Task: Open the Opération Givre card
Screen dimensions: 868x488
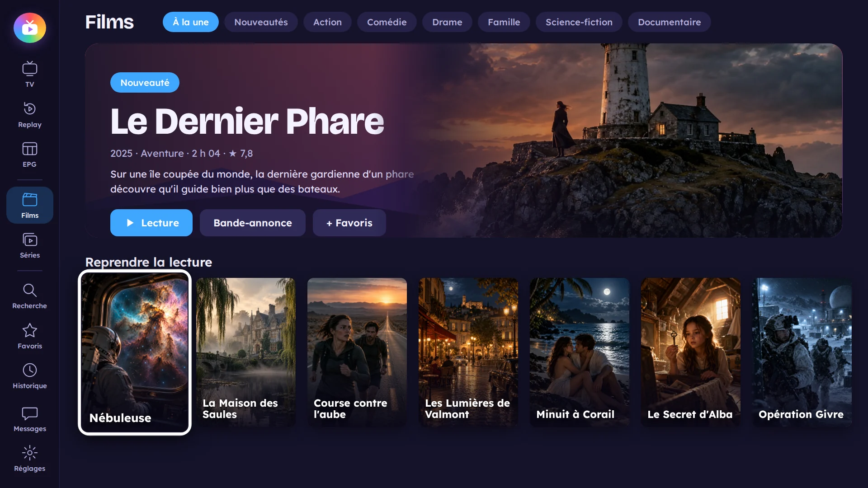Action: pos(802,352)
